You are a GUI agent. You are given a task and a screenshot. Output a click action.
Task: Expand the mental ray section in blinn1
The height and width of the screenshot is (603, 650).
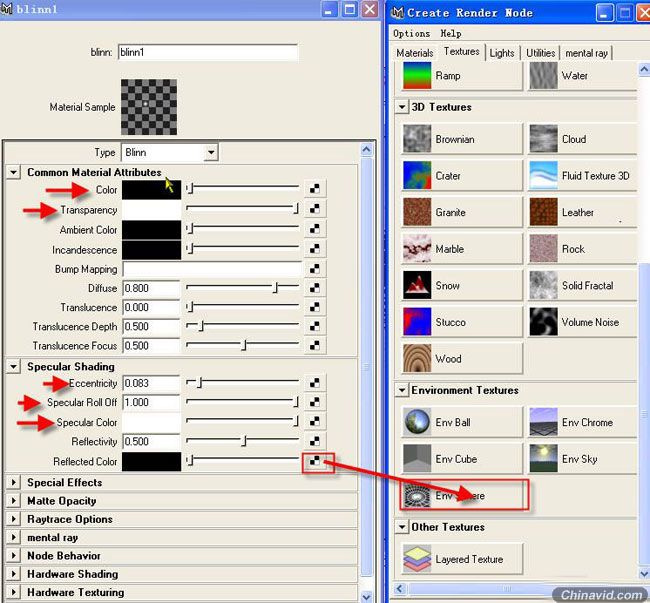(14, 538)
